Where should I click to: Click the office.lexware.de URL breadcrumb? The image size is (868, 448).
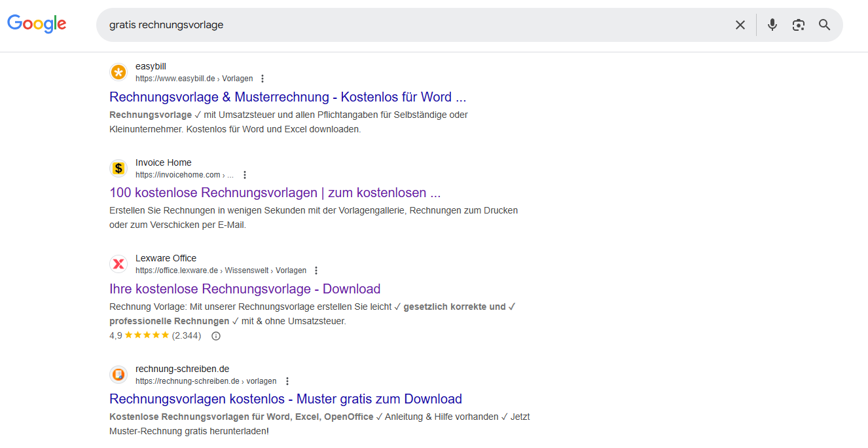point(221,271)
